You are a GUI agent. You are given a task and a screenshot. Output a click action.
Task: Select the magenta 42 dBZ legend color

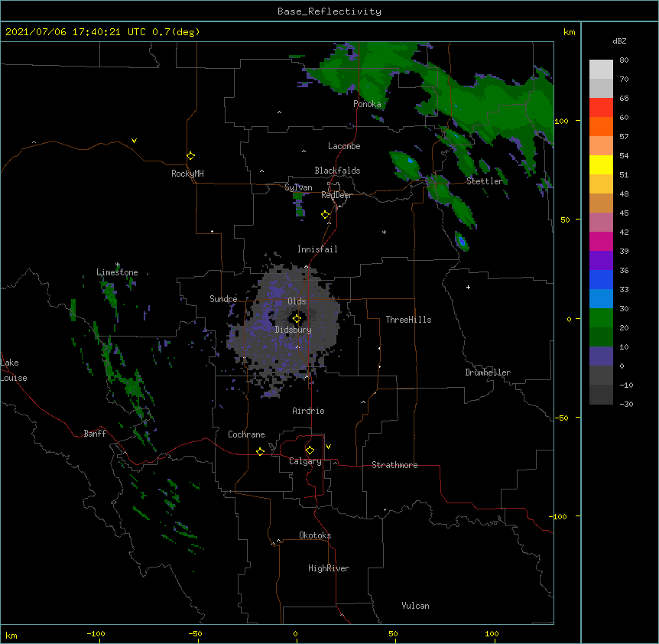click(601, 241)
